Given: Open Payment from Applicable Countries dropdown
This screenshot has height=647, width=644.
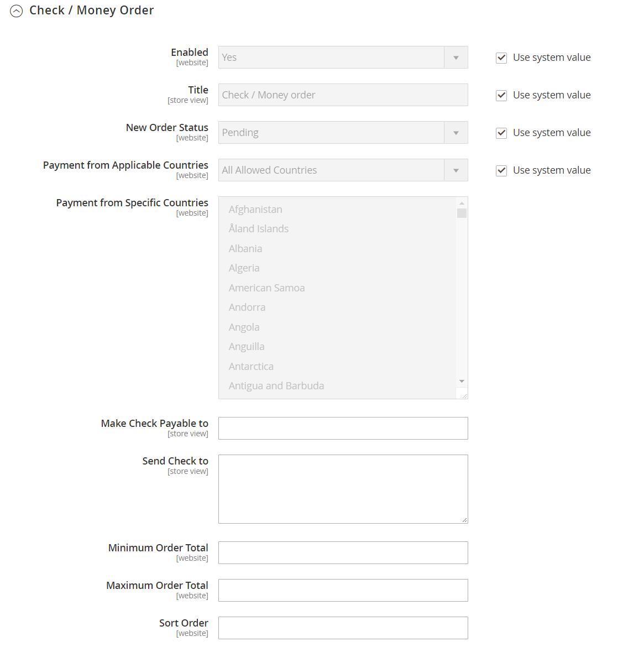Looking at the screenshot, I should pos(343,170).
